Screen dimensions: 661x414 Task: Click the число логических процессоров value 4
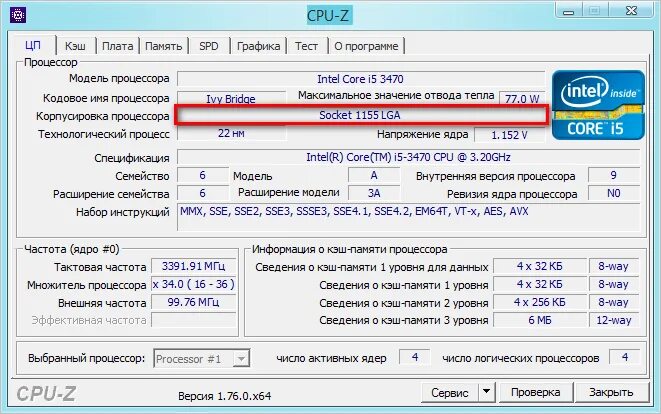coord(625,357)
